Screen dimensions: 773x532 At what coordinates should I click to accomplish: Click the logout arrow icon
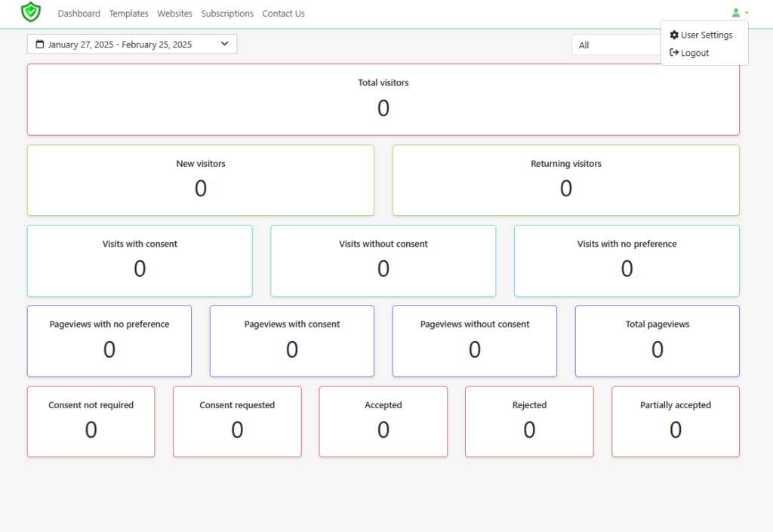(x=674, y=52)
